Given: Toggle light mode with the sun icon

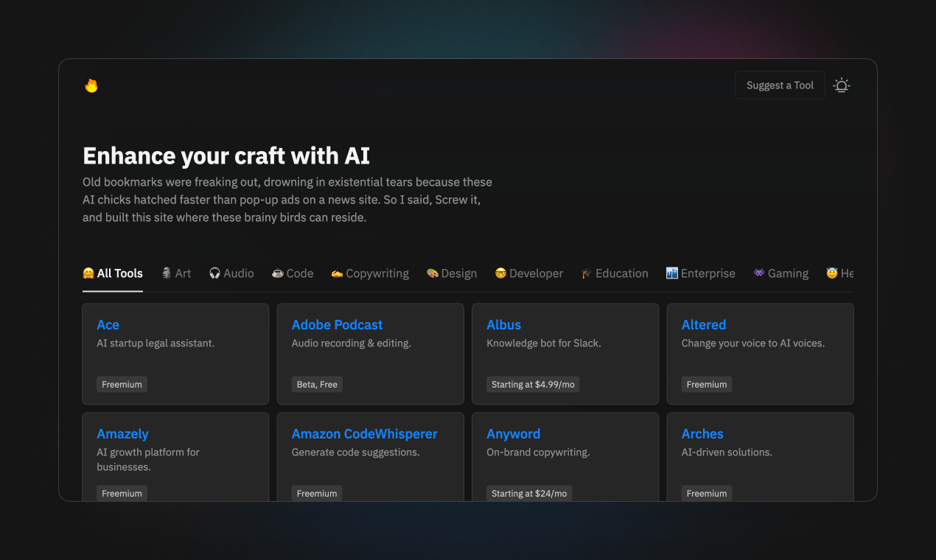Looking at the screenshot, I should click(x=842, y=85).
